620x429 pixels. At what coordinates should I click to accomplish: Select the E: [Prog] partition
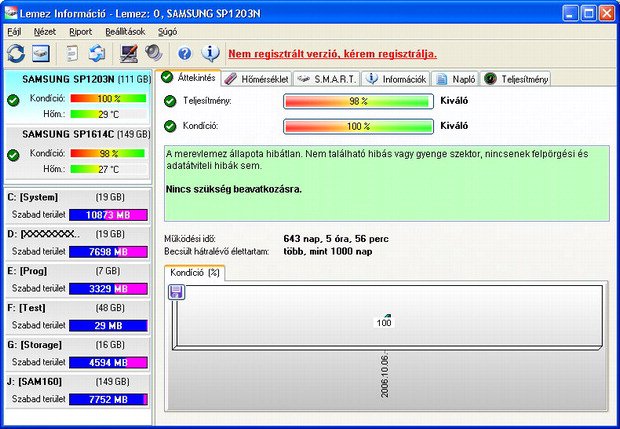(x=78, y=280)
